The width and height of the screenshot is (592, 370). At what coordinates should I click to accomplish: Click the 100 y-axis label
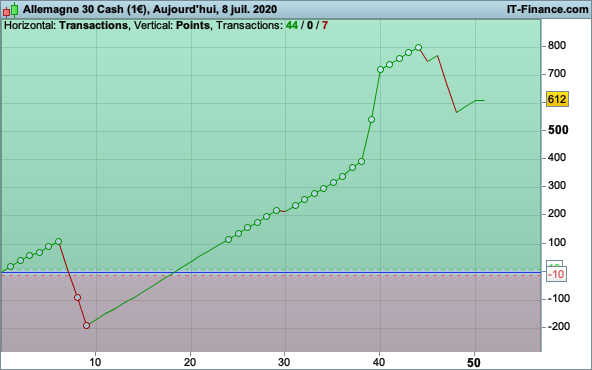[556, 242]
